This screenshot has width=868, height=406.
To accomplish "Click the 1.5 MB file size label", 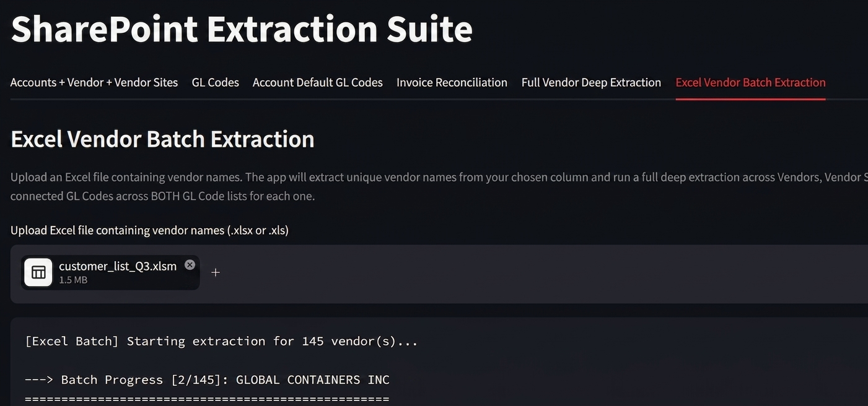I will [x=73, y=280].
